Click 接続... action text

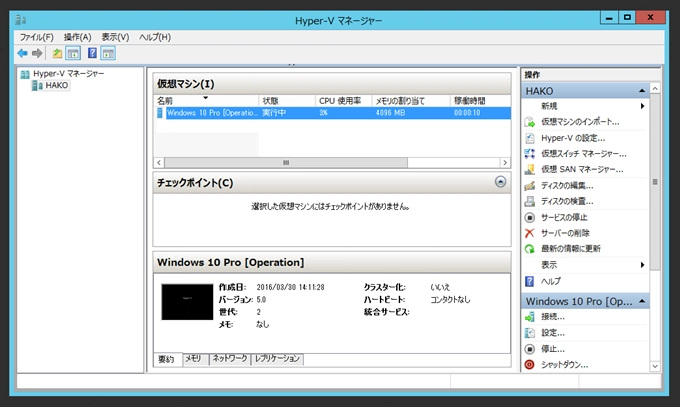pos(553,317)
